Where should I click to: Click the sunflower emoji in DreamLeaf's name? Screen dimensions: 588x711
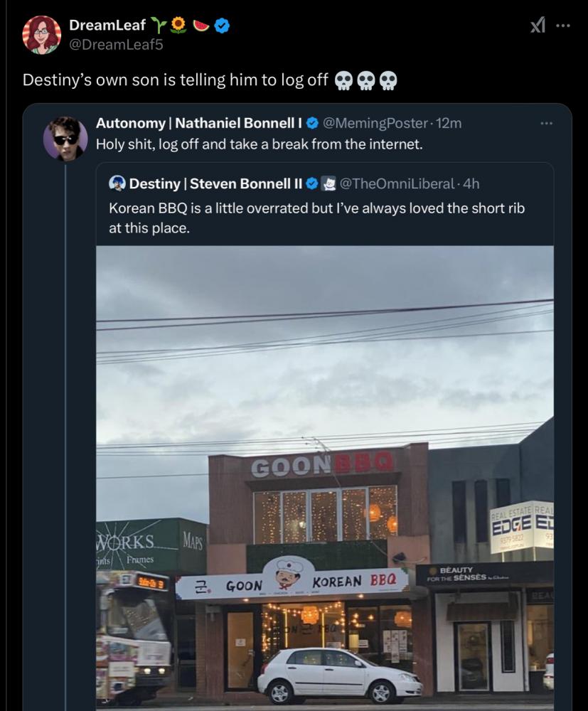click(x=178, y=25)
